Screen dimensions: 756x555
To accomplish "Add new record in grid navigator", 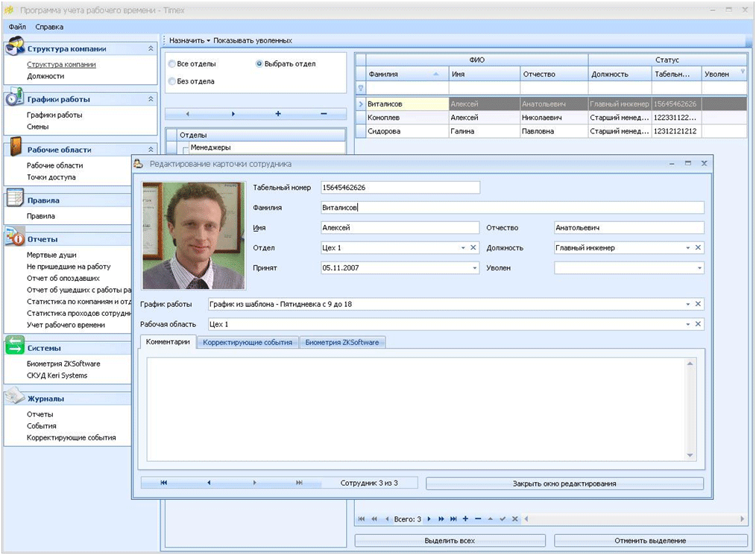I will (465, 518).
